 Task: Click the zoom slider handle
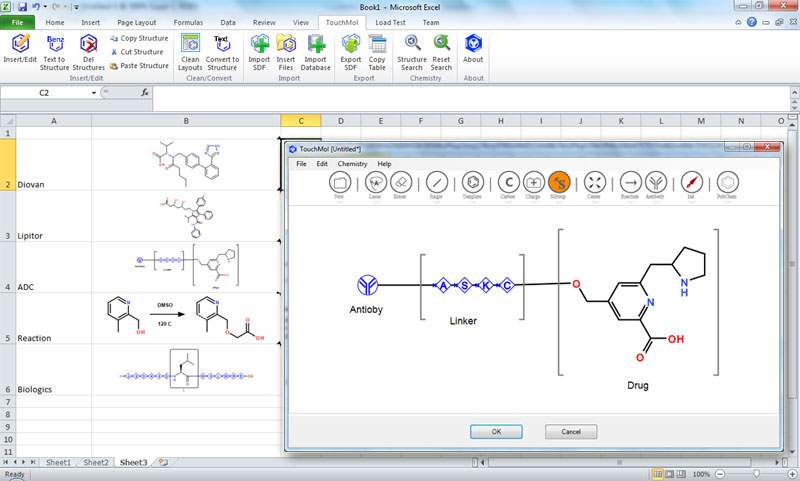pyautogui.click(x=756, y=474)
